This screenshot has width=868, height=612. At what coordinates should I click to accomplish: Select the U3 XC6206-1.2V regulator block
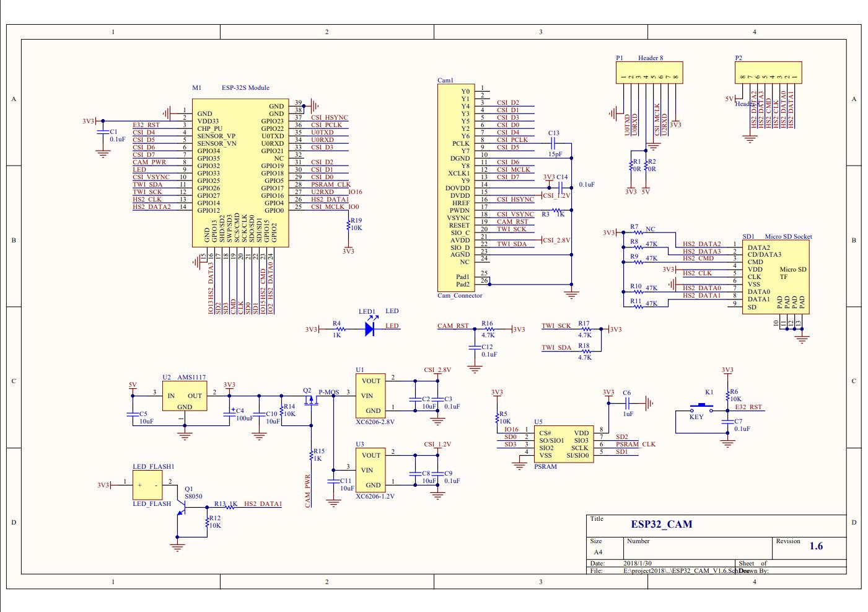[x=370, y=470]
